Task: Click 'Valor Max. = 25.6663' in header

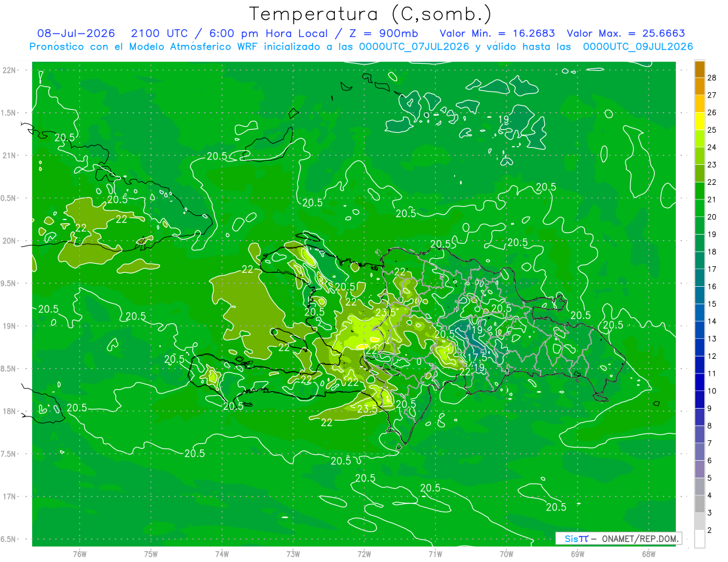Action: click(x=626, y=33)
